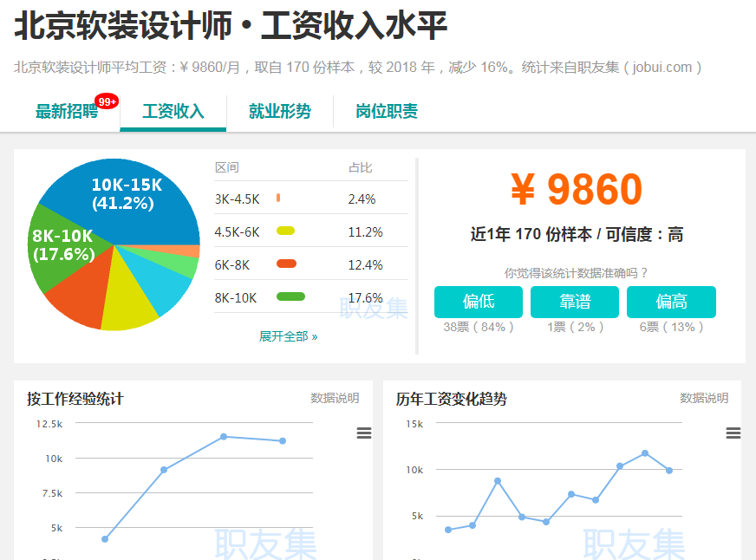
Task: Open the 岗位职责 tab
Action: pos(386,111)
